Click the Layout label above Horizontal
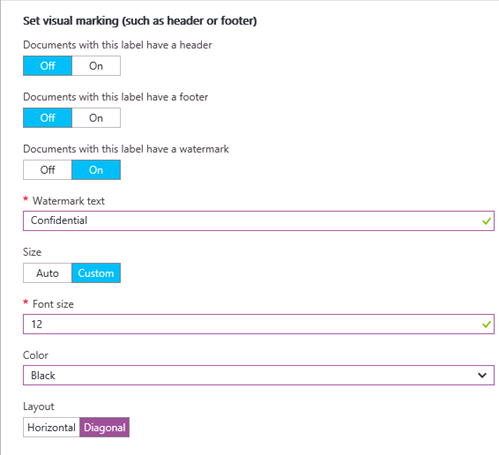 [38, 407]
